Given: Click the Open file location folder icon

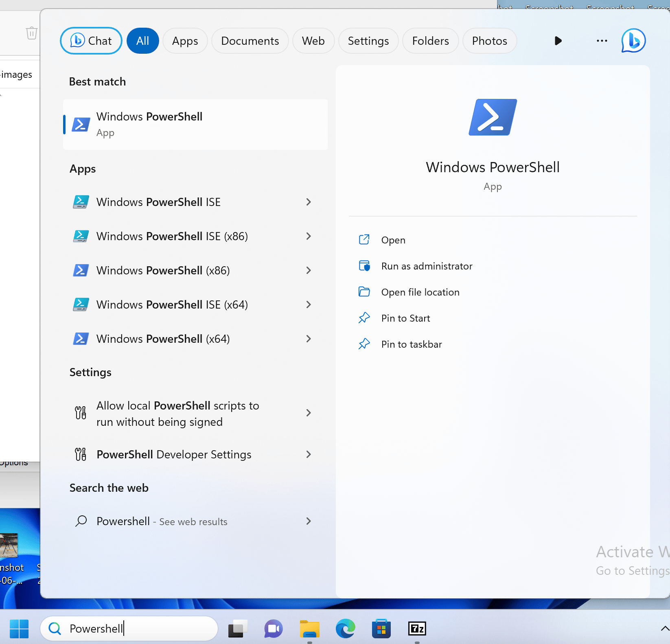Looking at the screenshot, I should (364, 292).
